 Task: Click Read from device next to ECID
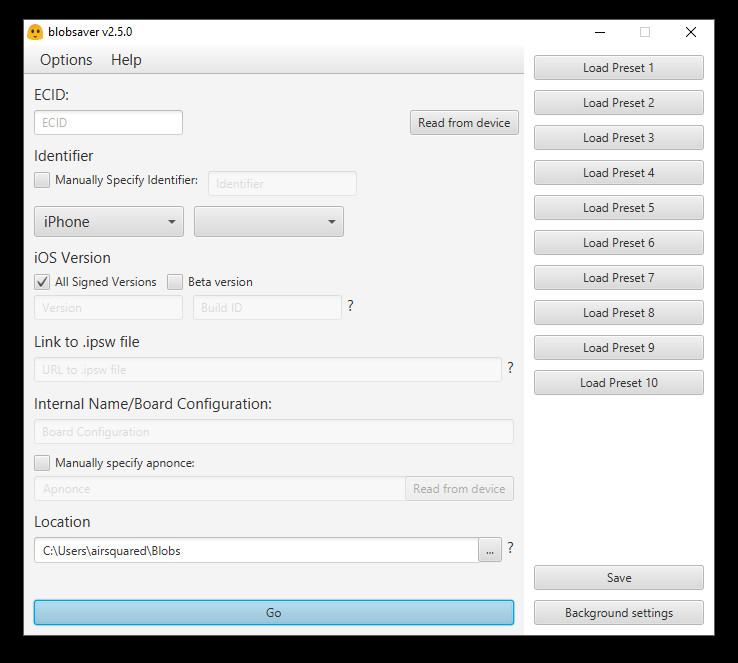point(464,123)
